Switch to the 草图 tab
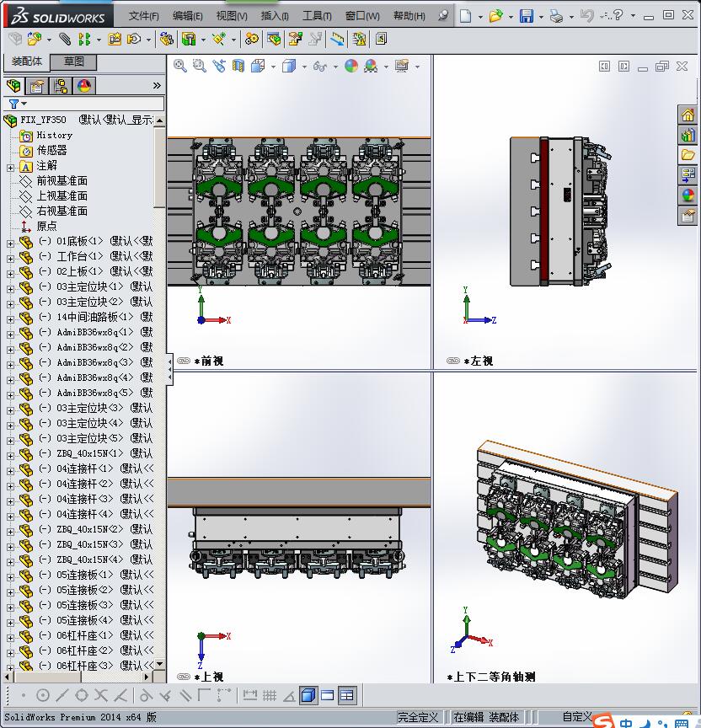Viewport: 701px width, 728px height. pyautogui.click(x=73, y=62)
